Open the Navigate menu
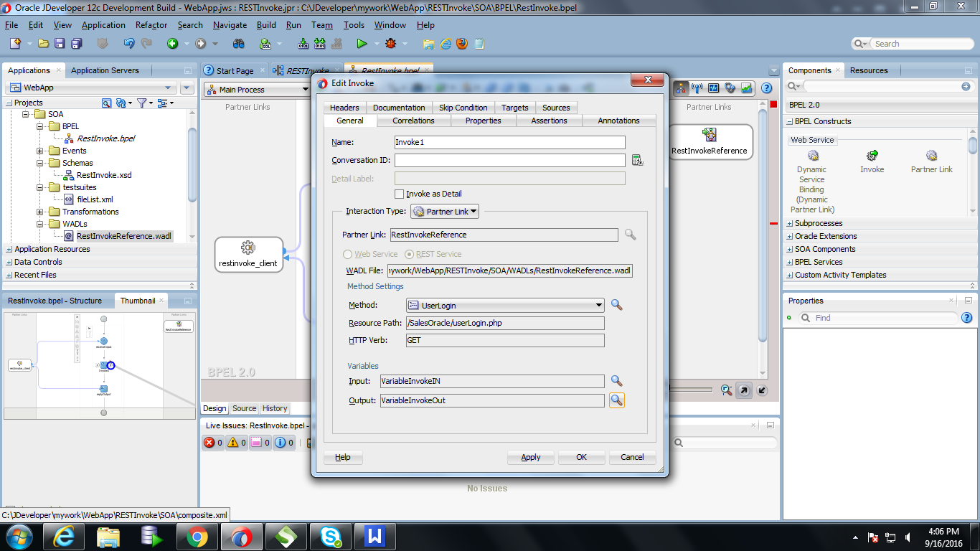The image size is (980, 551). tap(229, 24)
